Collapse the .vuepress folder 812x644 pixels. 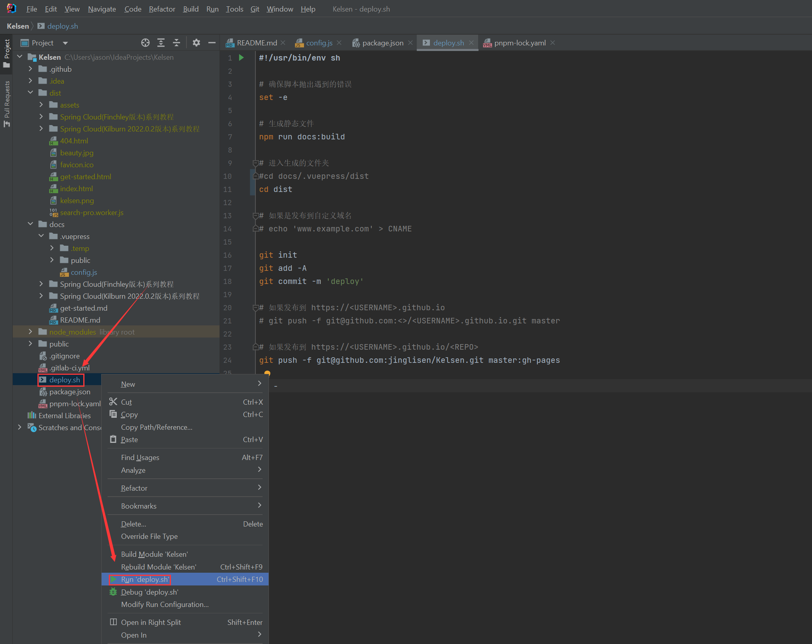tap(41, 236)
